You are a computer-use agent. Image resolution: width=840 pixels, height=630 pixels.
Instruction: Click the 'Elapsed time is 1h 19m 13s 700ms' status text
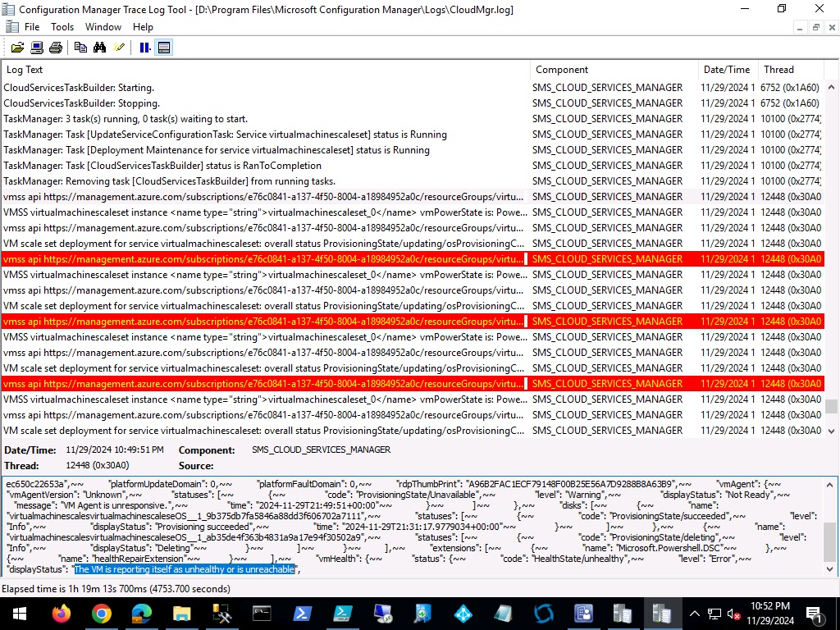[116, 589]
